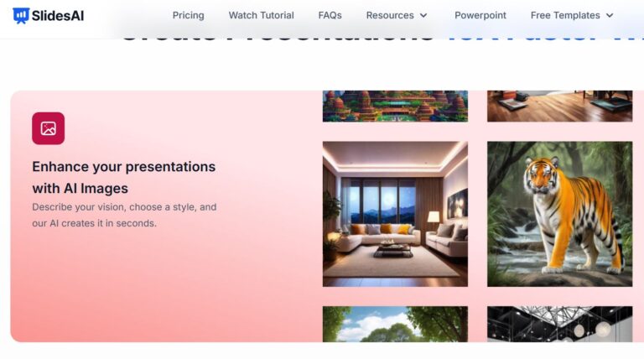
Task: Click the SlidesAI logo icon
Action: [21, 16]
